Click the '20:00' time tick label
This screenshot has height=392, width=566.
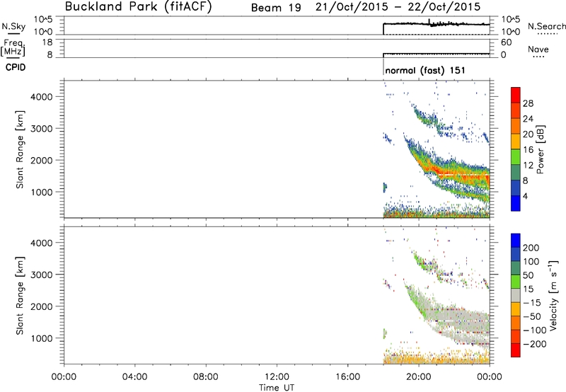point(418,377)
